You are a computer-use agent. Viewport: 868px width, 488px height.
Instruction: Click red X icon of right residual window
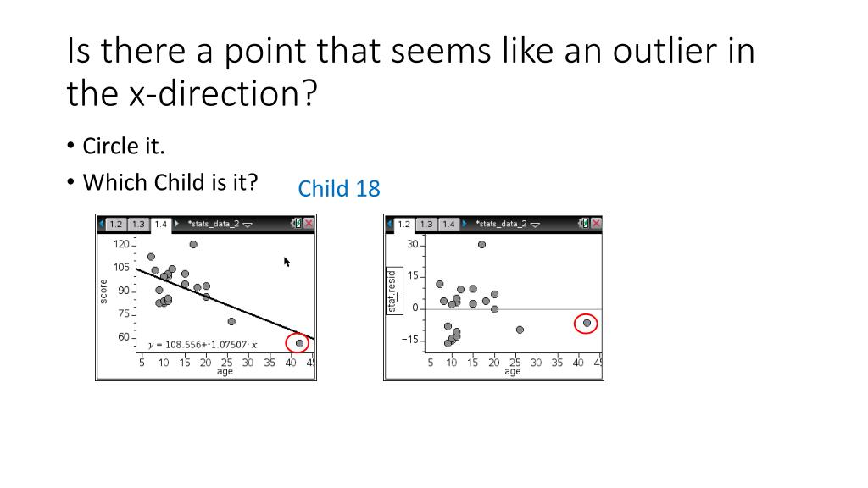(x=596, y=223)
